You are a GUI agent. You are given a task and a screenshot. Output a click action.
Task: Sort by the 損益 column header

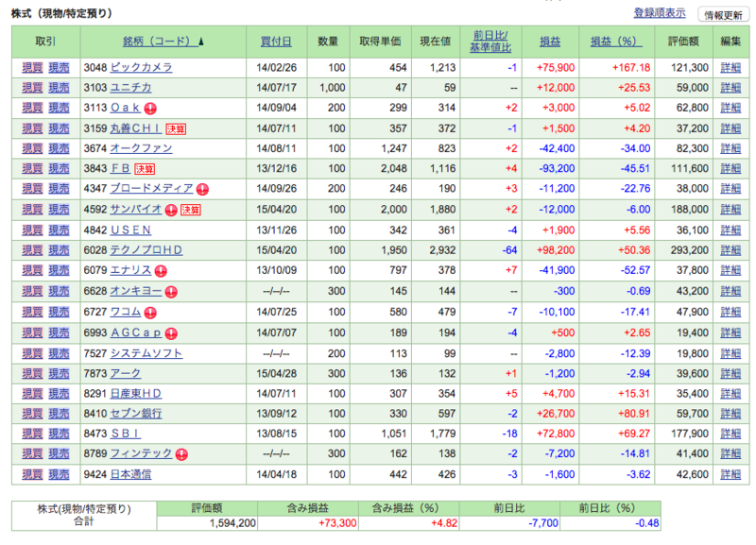[x=550, y=42]
